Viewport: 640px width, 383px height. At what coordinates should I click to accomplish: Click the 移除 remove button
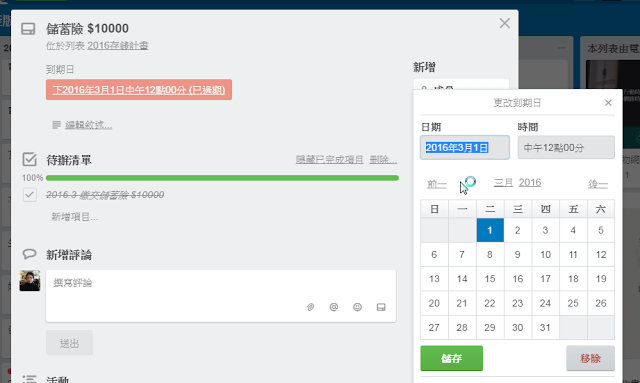(590, 358)
